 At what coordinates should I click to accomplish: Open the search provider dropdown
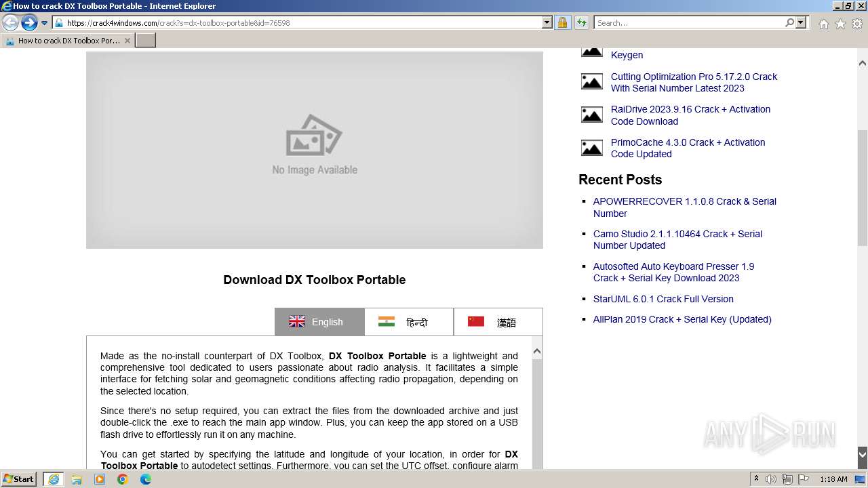tap(801, 23)
